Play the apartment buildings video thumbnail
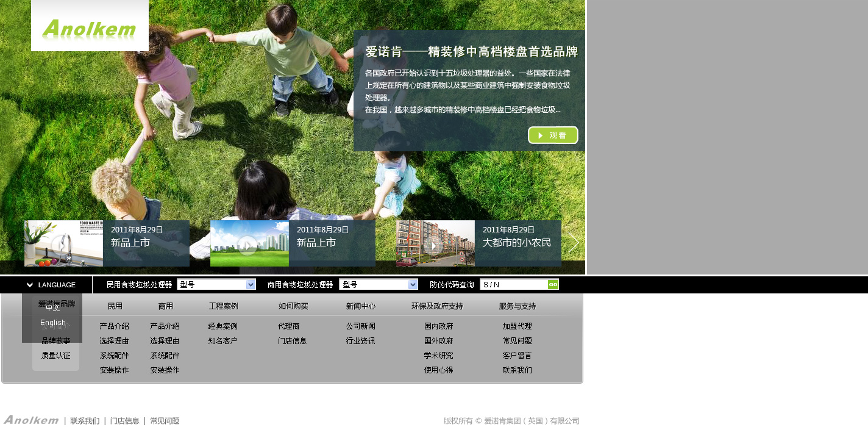The height and width of the screenshot is (427, 868). coord(435,243)
